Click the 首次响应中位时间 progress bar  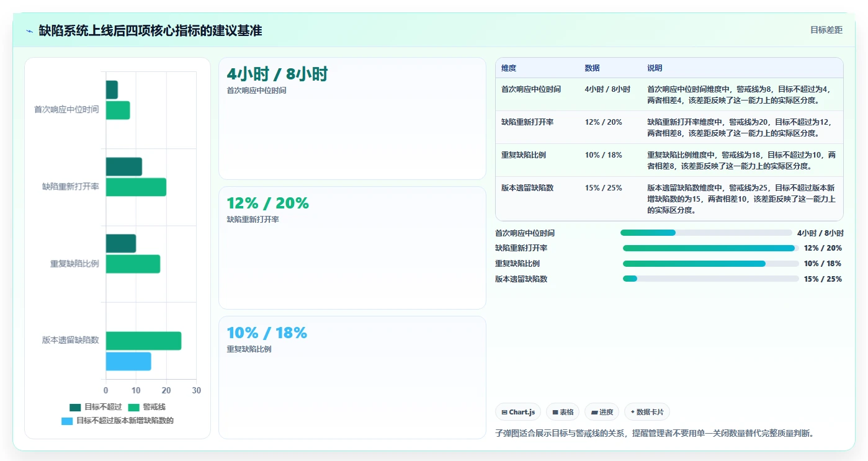pos(706,233)
